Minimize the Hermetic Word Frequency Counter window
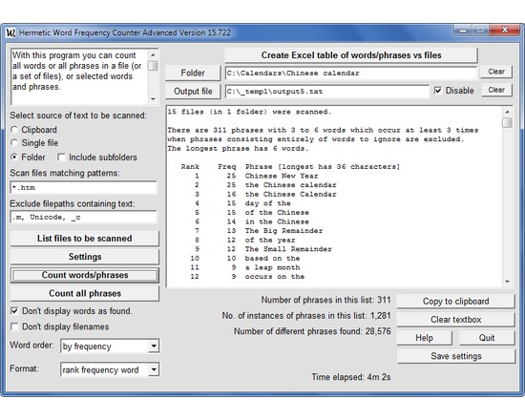The width and height of the screenshot is (525, 420). tap(463, 31)
